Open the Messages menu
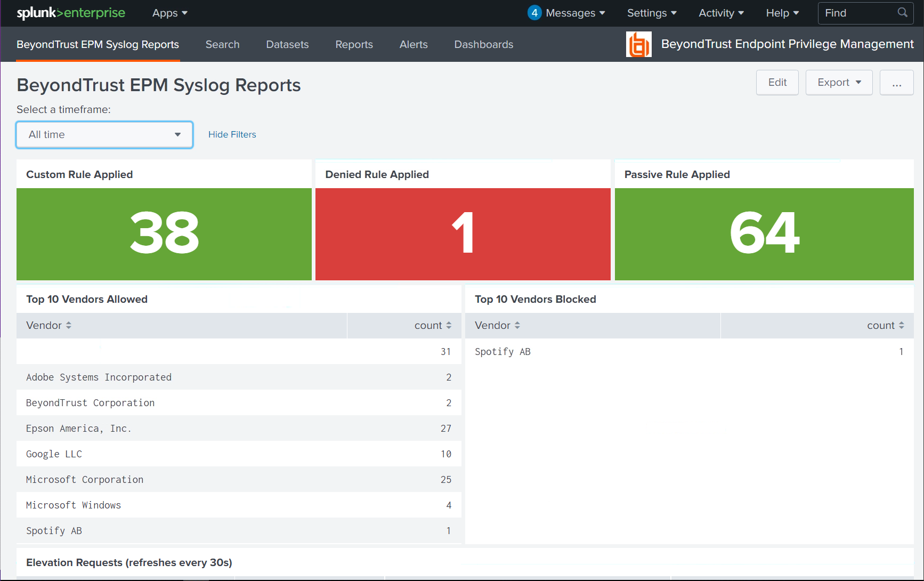 click(575, 13)
